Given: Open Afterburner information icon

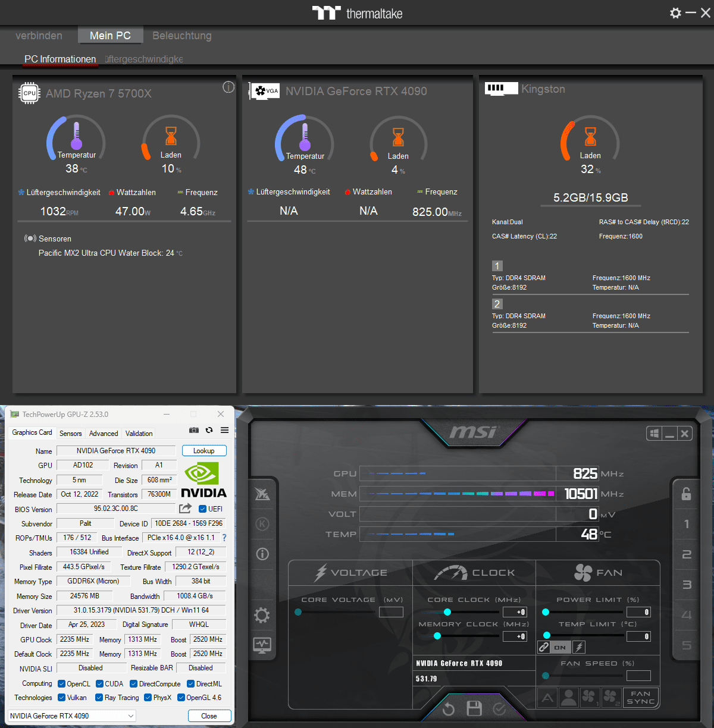Looking at the screenshot, I should pyautogui.click(x=262, y=554).
